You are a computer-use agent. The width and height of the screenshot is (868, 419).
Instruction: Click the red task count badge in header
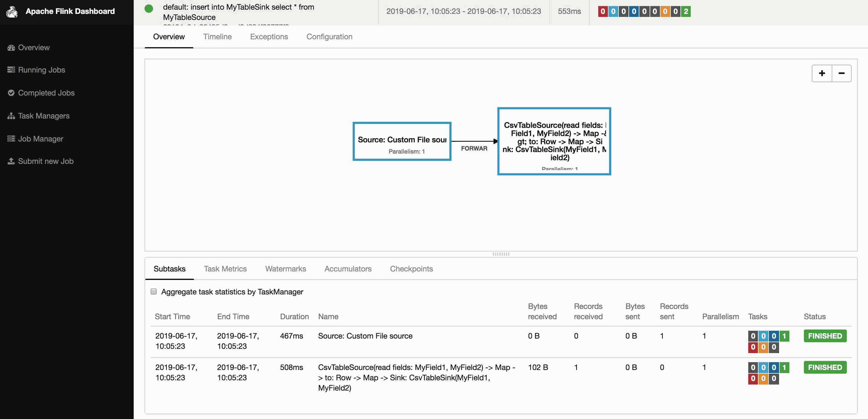[x=603, y=11]
